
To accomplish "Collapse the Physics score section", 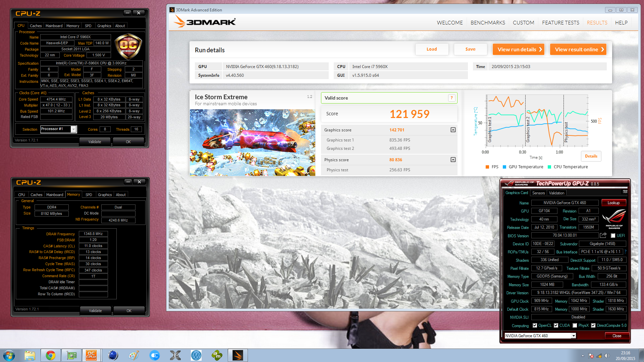I will [x=453, y=160].
